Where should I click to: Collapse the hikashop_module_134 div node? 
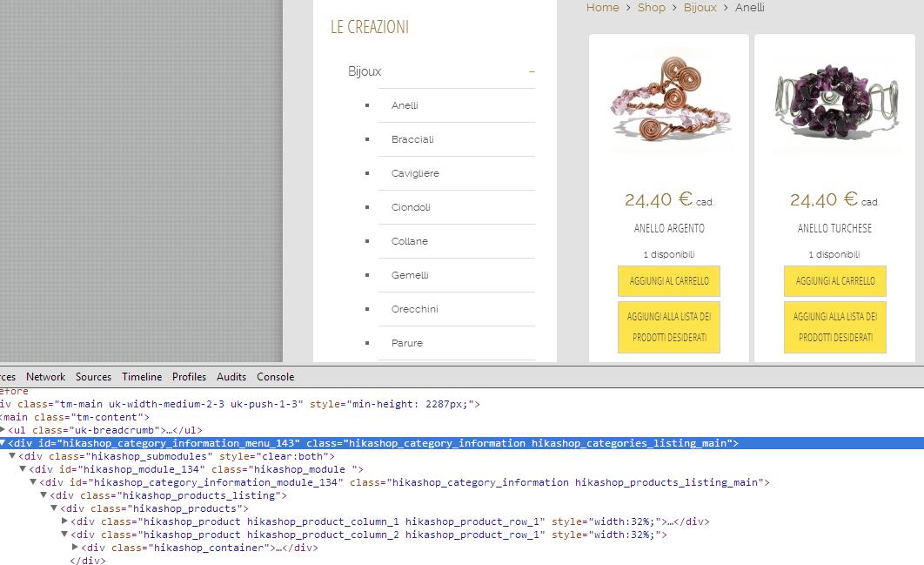pos(23,469)
